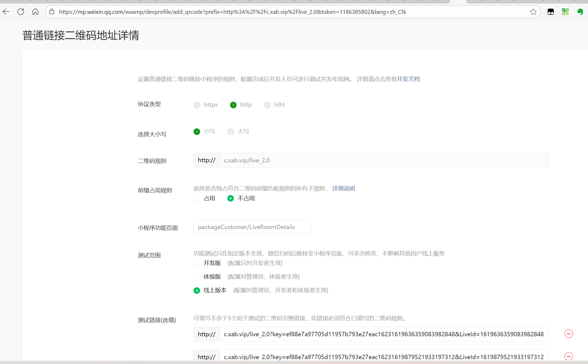
Task: Open the black mask extension icon
Action: [550, 12]
